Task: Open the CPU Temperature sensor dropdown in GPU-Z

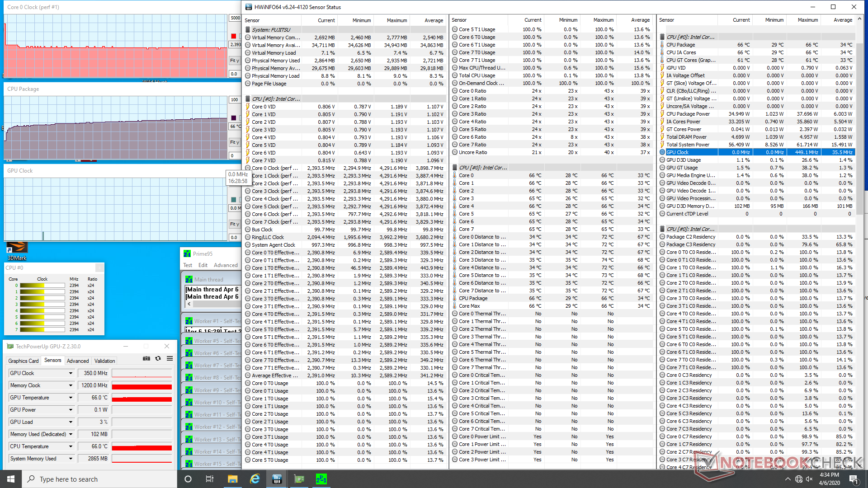Action: click(x=71, y=446)
